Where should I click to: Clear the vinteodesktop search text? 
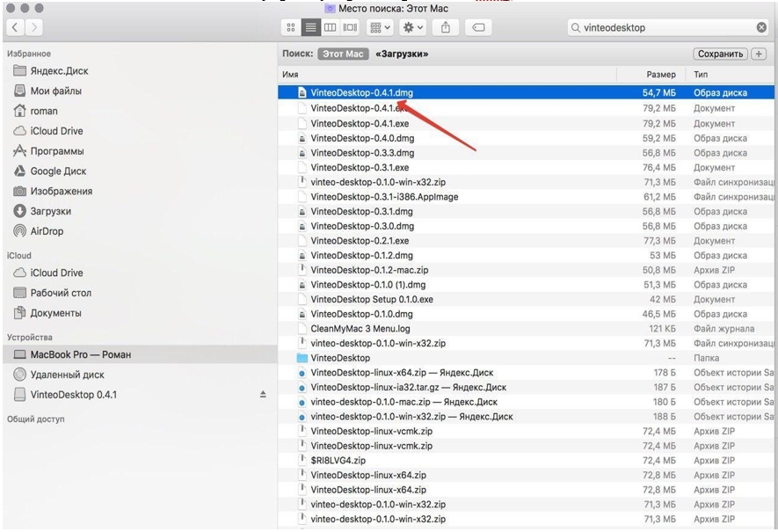pyautogui.click(x=761, y=28)
